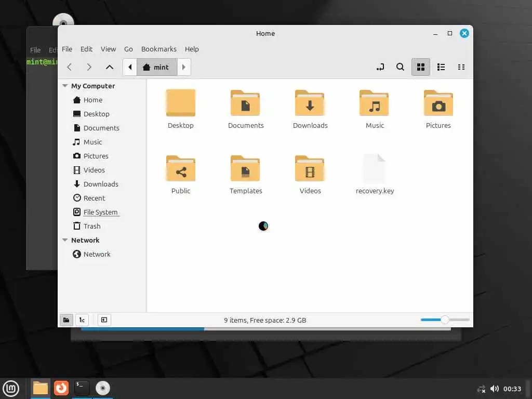Open the network tray icon
Viewport: 532px width, 399px height.
point(481,389)
